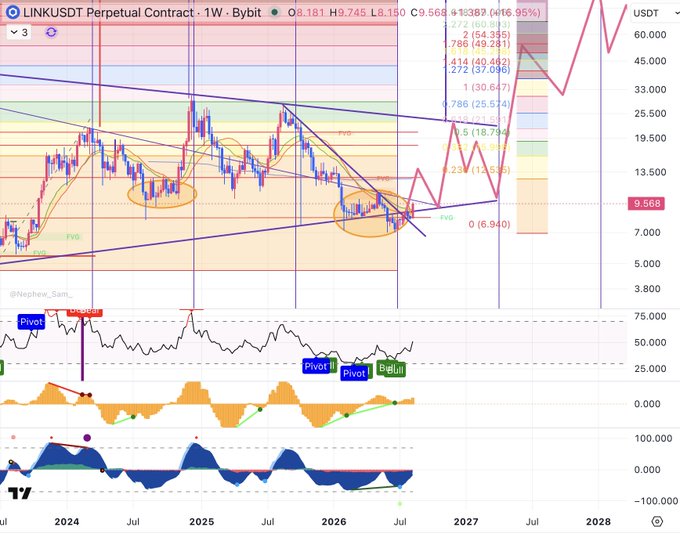Select the Fibonacci 0.786 (25.574) label
This screenshot has width=680, height=534.
(476, 104)
